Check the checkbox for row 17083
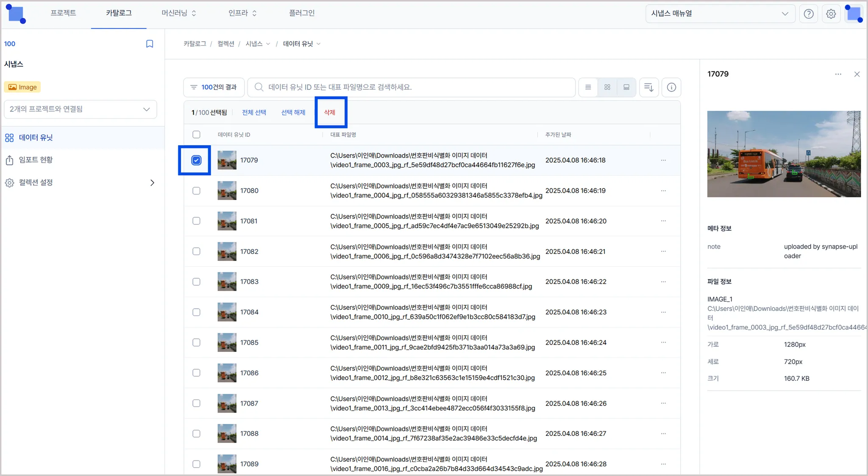Viewport: 868px width, 476px height. click(196, 282)
